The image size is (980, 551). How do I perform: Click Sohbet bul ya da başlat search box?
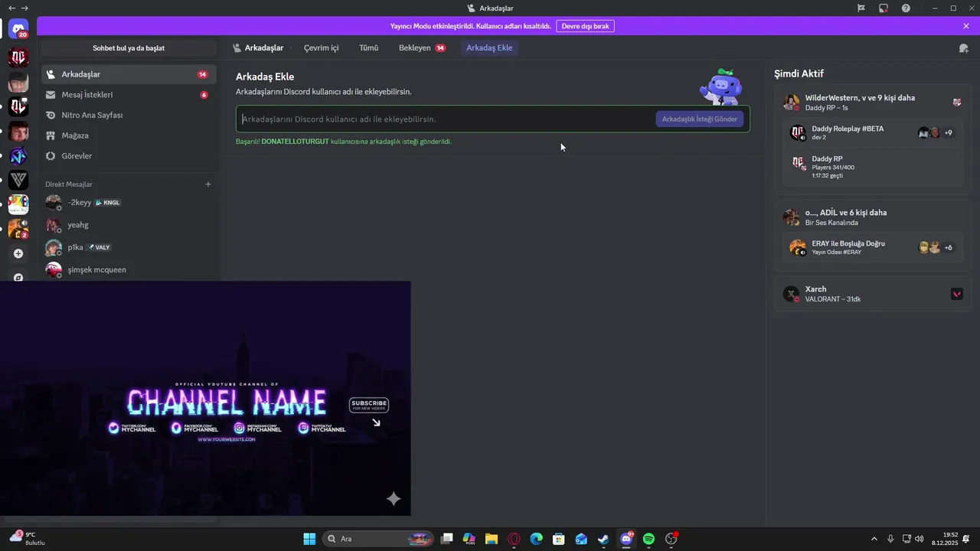pyautogui.click(x=129, y=48)
